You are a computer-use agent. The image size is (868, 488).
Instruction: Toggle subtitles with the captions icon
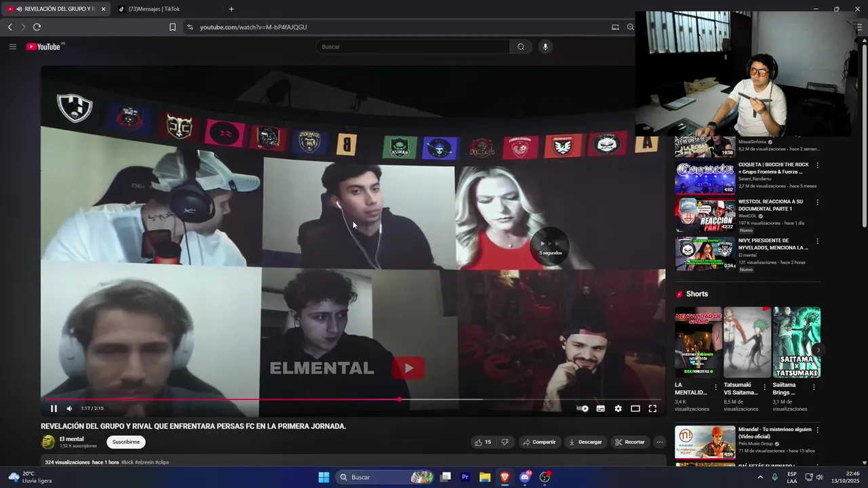[600, 409]
